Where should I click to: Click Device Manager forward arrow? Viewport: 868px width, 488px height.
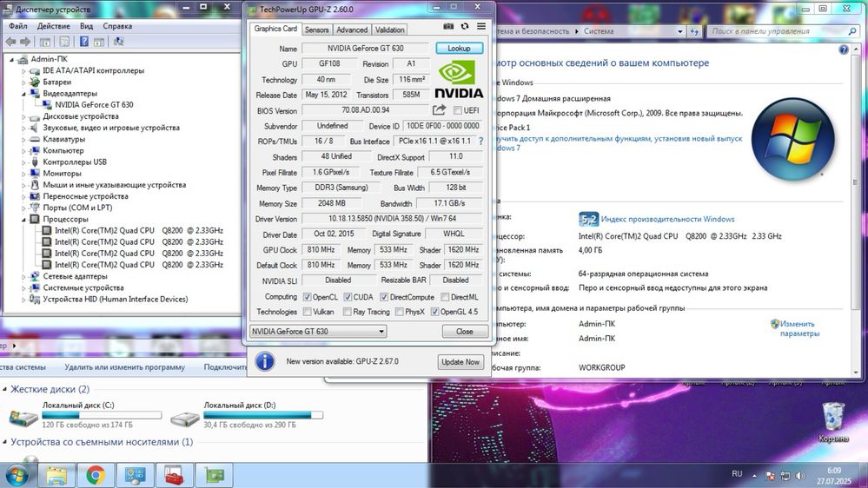25,42
